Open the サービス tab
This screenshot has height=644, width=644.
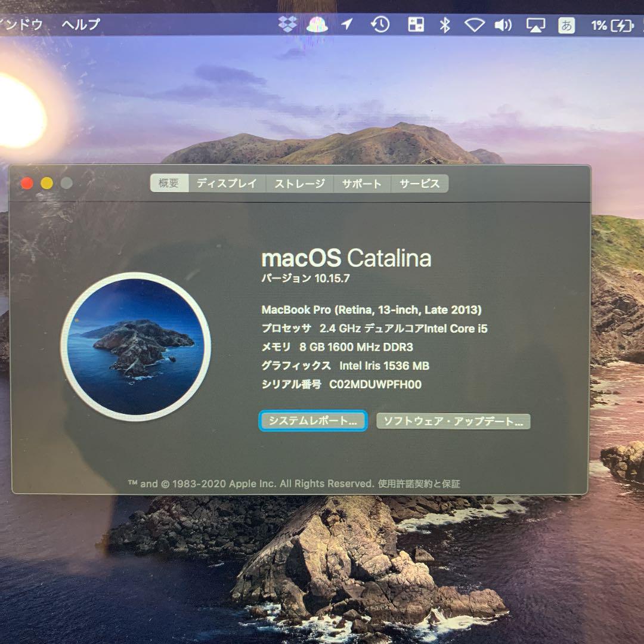(x=419, y=184)
